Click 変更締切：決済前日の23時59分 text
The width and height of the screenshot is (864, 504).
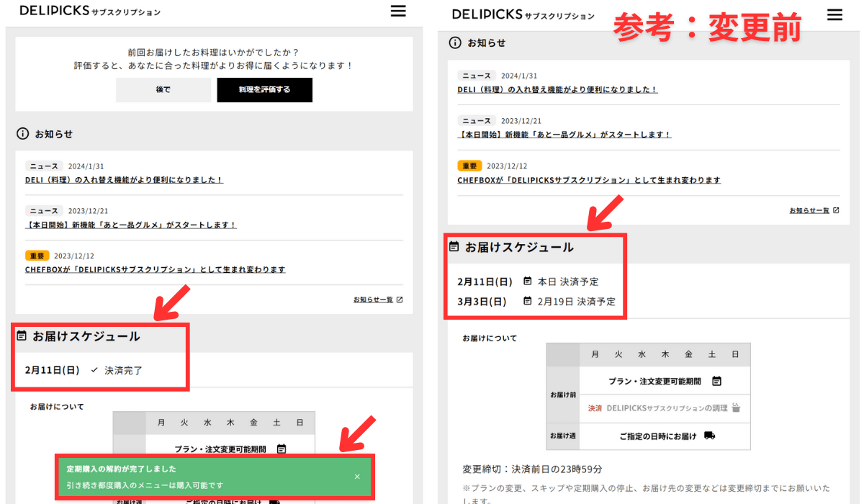[532, 469]
